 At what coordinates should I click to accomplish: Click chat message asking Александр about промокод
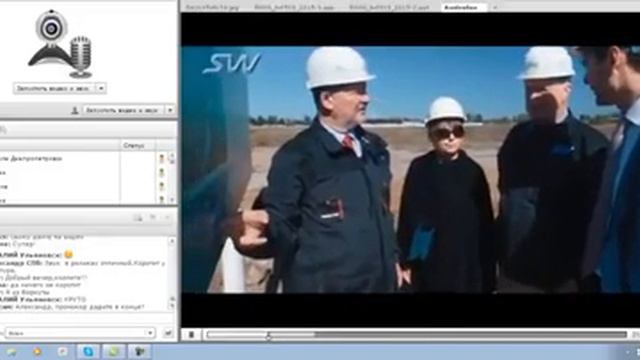click(72, 307)
